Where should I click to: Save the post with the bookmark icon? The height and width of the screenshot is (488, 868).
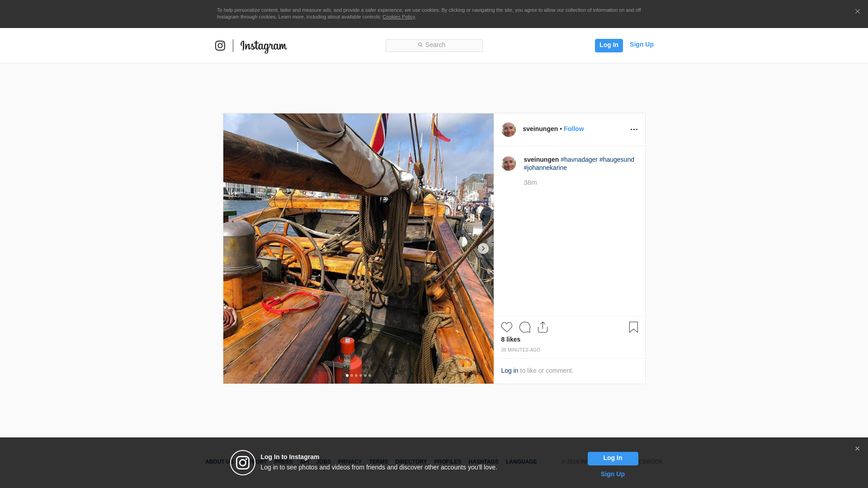pos(633,327)
